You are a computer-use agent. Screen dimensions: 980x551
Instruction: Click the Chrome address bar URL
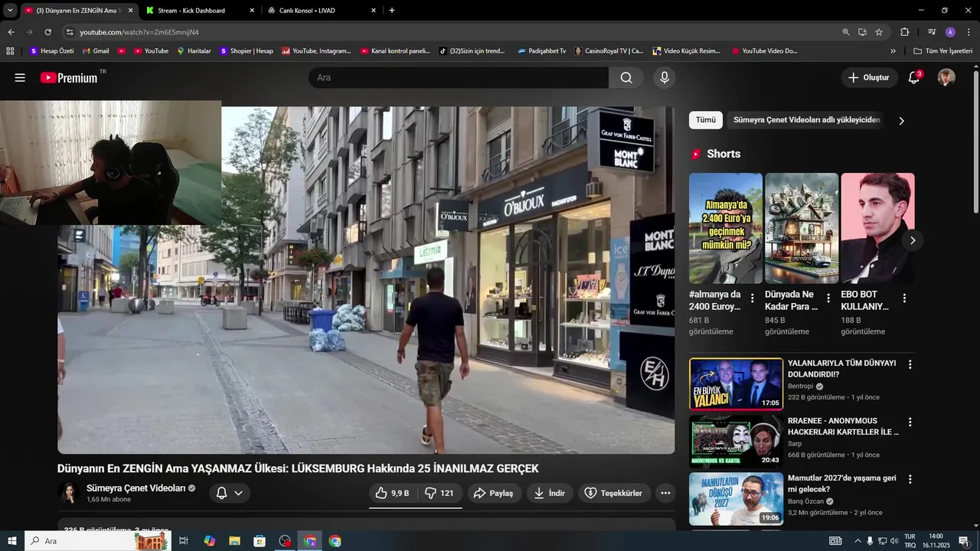[139, 32]
